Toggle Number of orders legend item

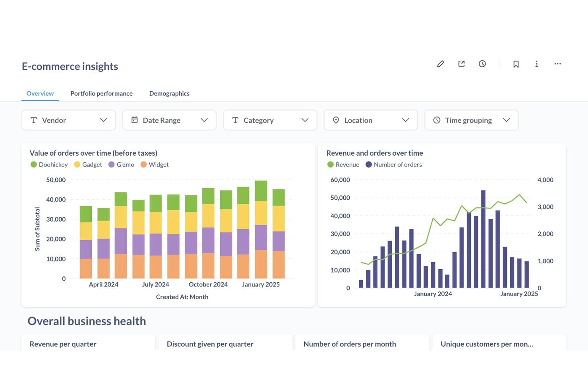pyautogui.click(x=394, y=164)
